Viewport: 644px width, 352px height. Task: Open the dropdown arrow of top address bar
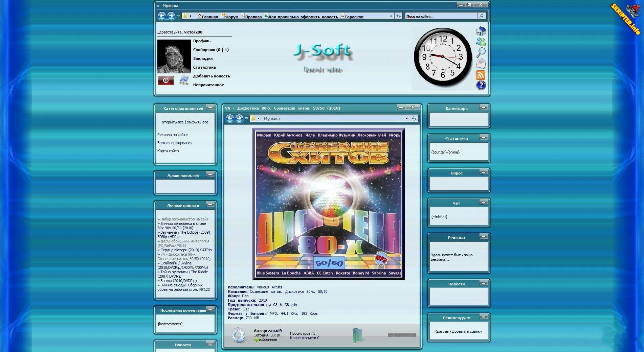click(391, 16)
